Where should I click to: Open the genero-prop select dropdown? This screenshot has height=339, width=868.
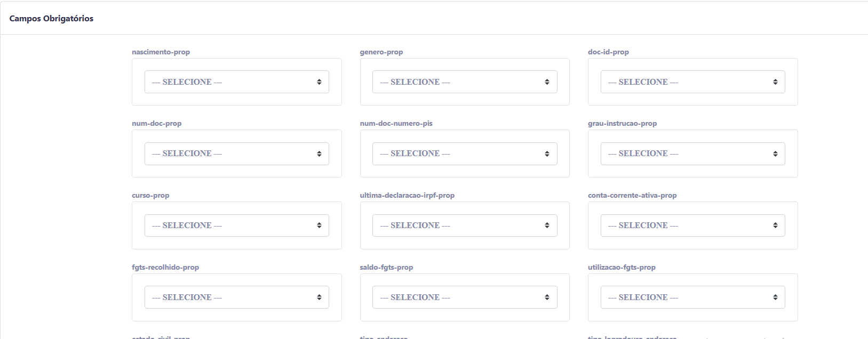(x=464, y=82)
